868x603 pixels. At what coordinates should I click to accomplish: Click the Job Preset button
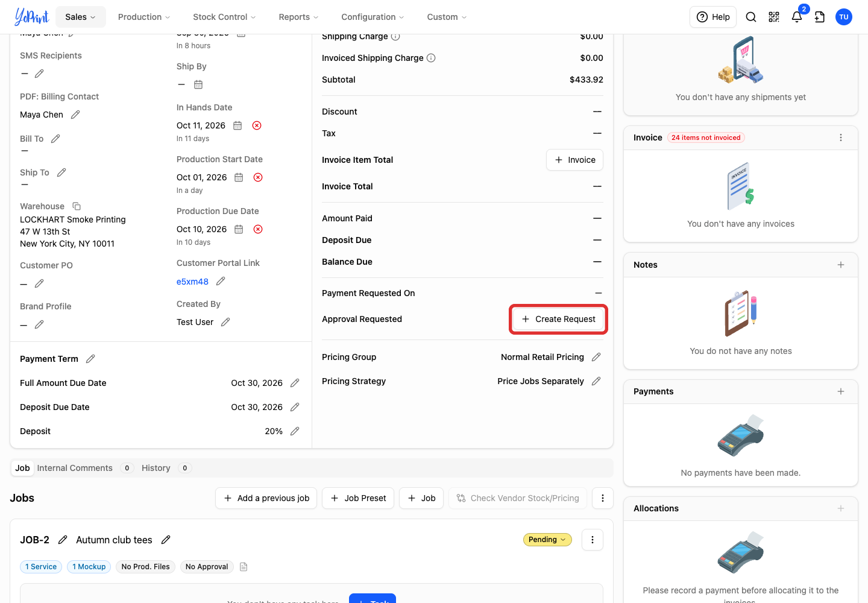(x=358, y=498)
